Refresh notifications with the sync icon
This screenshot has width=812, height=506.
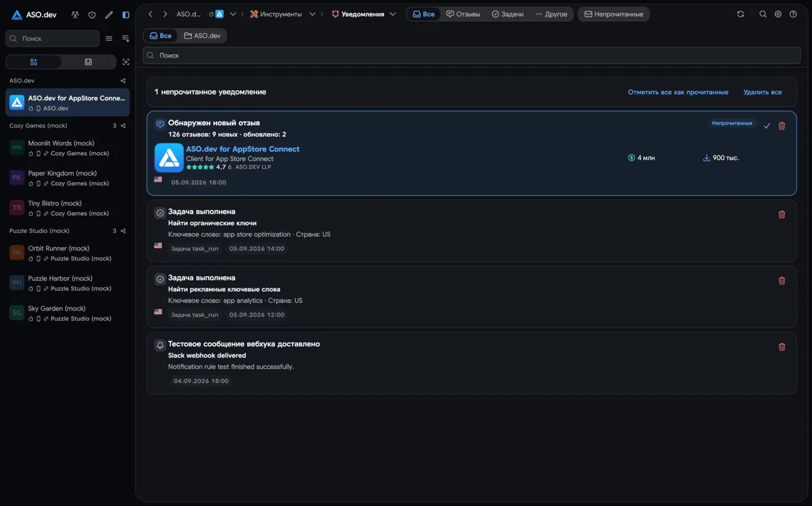pos(740,14)
